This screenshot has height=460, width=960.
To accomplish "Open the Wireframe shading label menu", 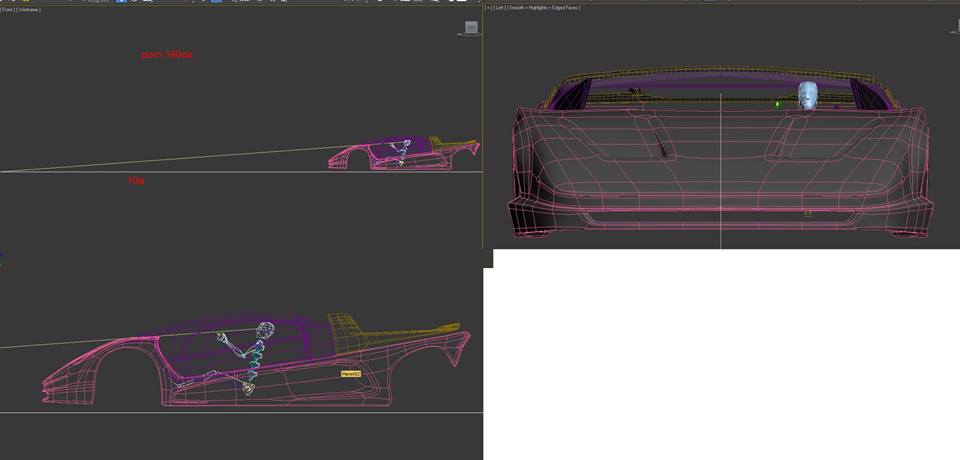I will pos(28,9).
